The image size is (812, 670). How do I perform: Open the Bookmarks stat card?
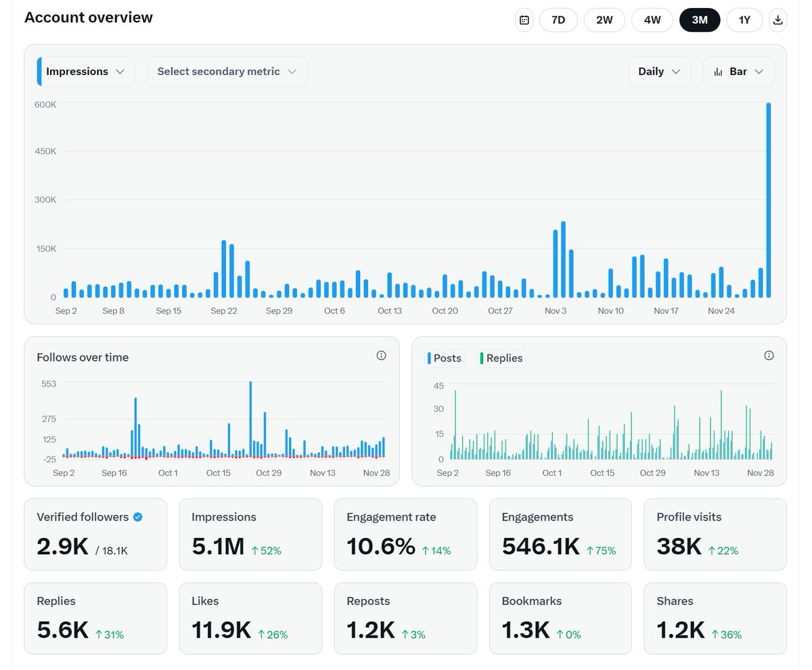(x=560, y=619)
